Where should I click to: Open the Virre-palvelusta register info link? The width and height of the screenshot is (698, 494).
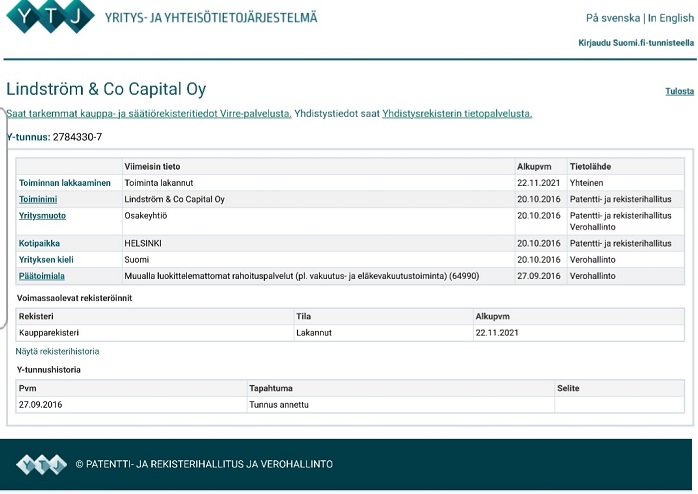click(x=149, y=113)
